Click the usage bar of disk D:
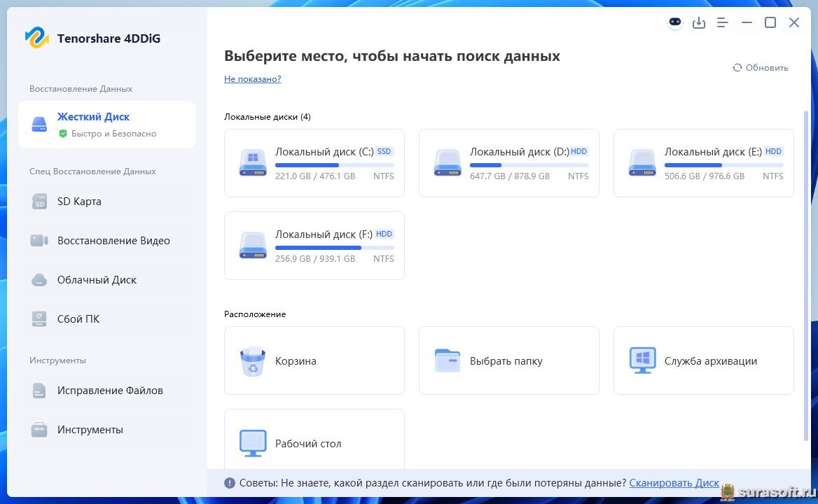Viewport: 818px width, 504px height. (x=529, y=165)
